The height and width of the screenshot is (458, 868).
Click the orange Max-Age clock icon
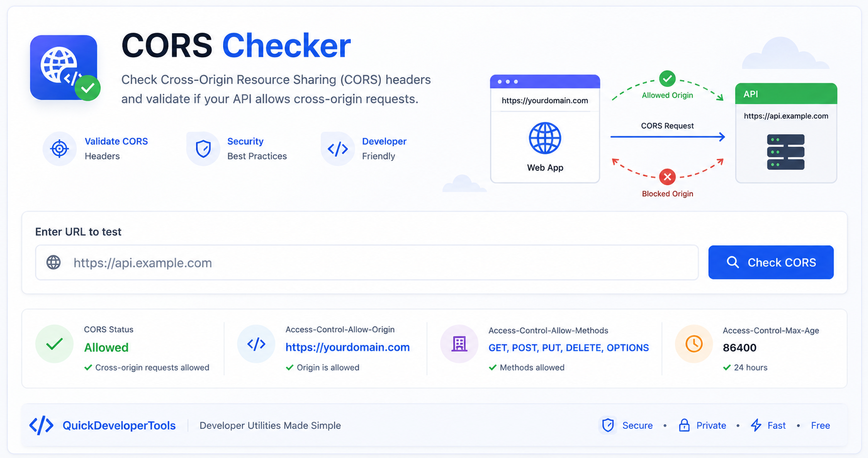[x=694, y=344]
